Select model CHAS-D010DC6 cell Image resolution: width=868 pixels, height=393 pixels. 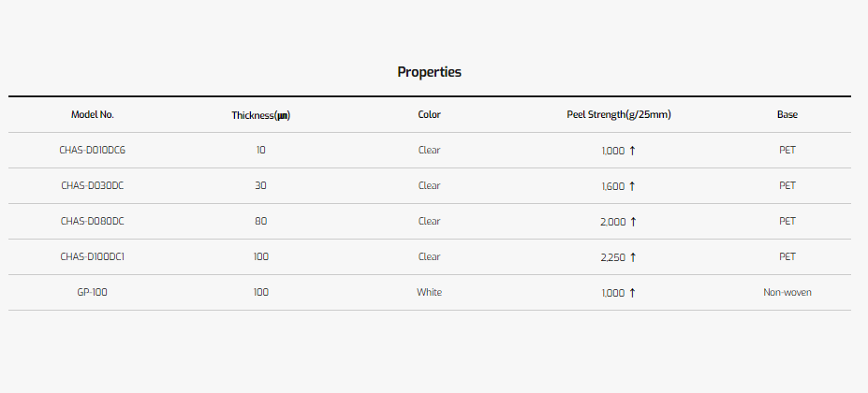pyautogui.click(x=93, y=150)
